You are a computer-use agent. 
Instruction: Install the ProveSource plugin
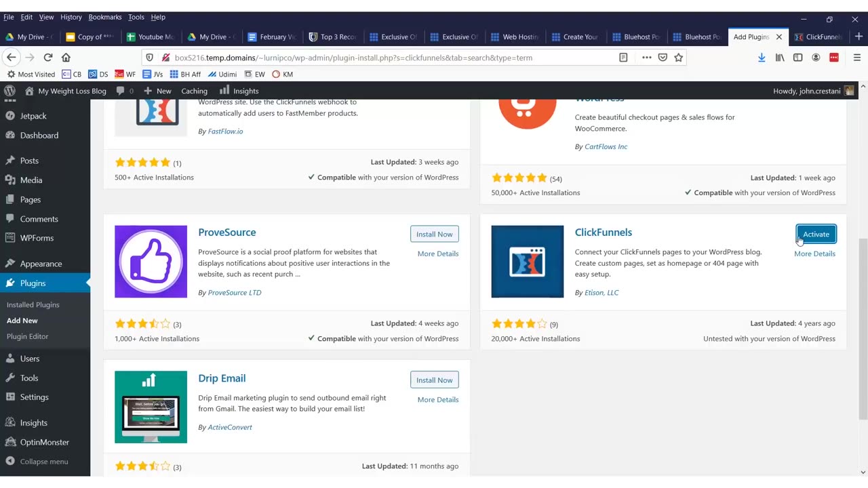tap(434, 234)
